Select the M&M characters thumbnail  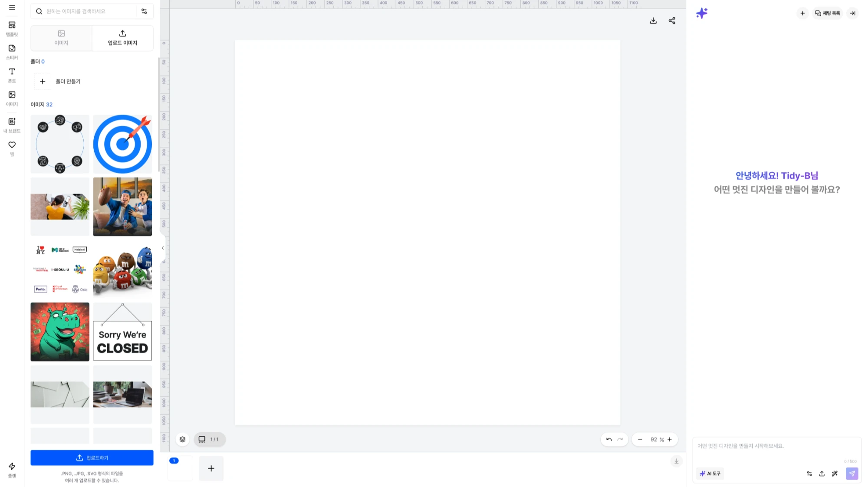pyautogui.click(x=122, y=269)
